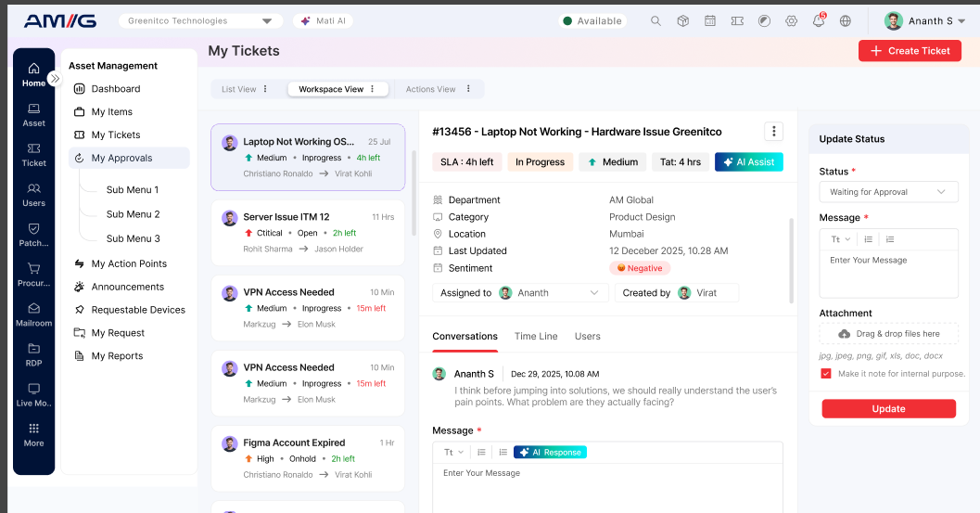Go to Home in the sidebar
The image size is (980, 513).
tap(33, 74)
